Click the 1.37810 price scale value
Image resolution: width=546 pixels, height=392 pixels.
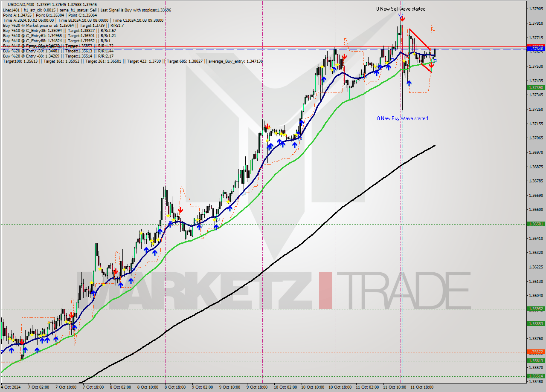(x=536, y=23)
